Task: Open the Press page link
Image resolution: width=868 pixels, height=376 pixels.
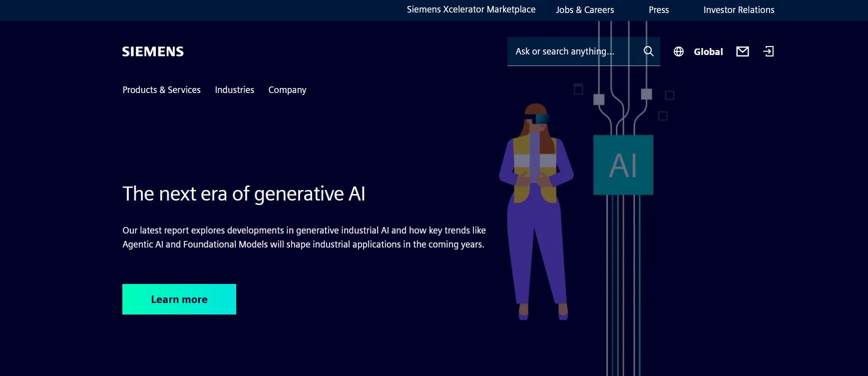Action: pyautogui.click(x=658, y=10)
